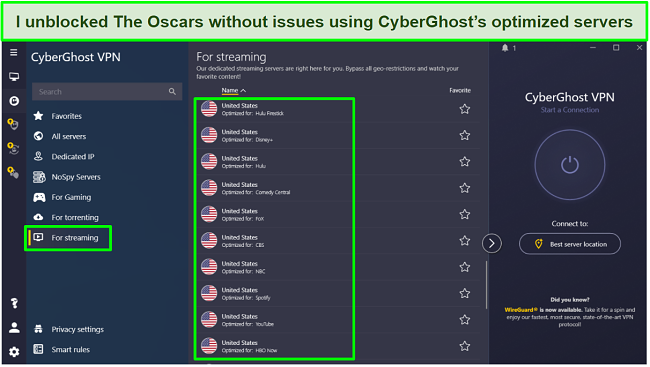Image resolution: width=650 pixels, height=367 pixels.
Task: Open Favorites in the sidebar
Action: (x=66, y=116)
